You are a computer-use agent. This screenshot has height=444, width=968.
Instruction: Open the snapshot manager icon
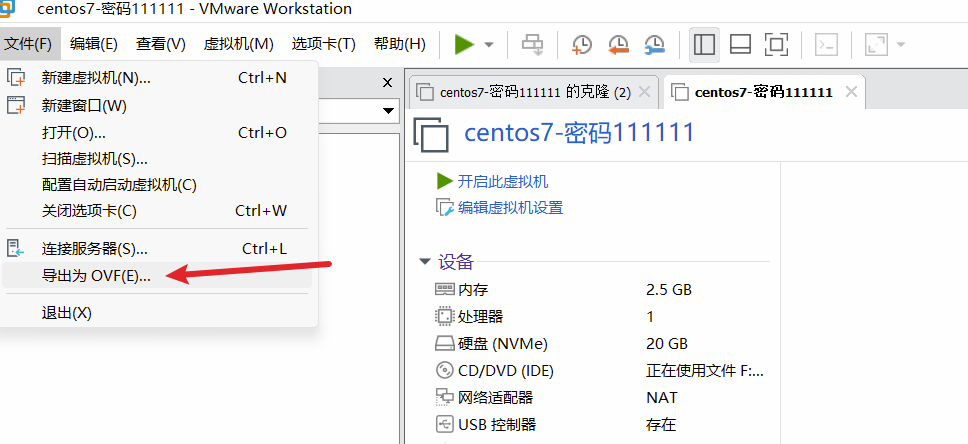coord(654,44)
